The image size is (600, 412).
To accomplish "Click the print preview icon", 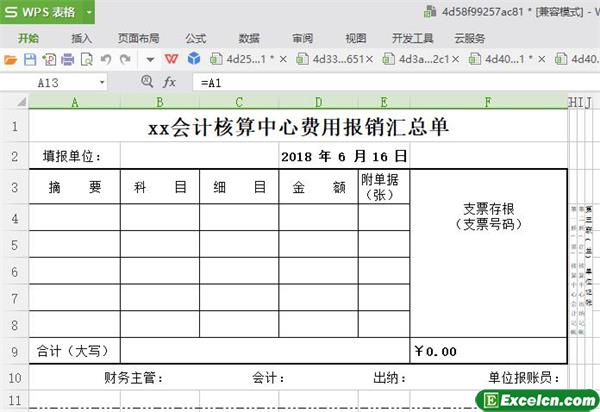I will coord(87,59).
